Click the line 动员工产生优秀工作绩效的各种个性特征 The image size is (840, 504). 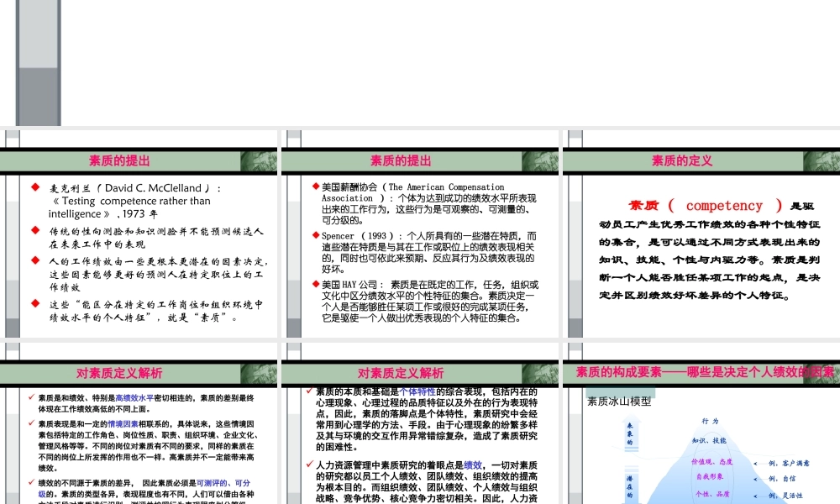[x=709, y=224]
